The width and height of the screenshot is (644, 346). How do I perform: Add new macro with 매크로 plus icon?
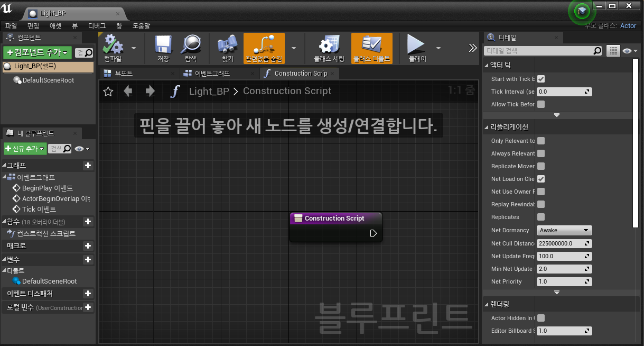click(88, 246)
